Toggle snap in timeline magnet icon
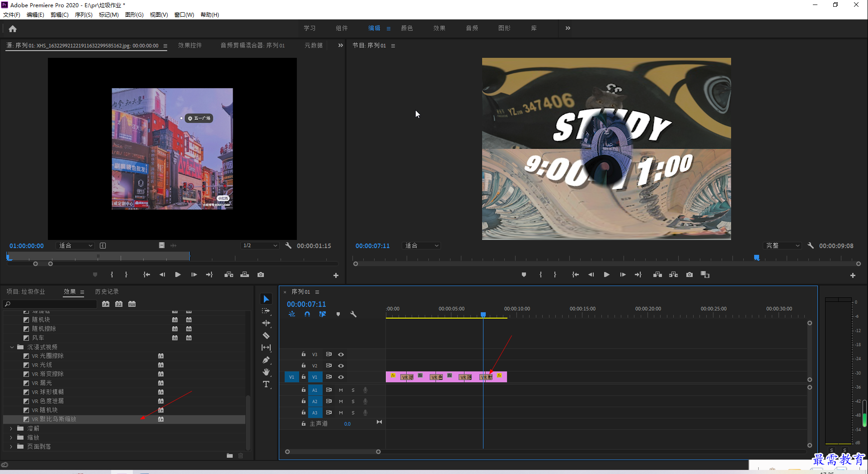The image size is (868, 474). click(307, 314)
